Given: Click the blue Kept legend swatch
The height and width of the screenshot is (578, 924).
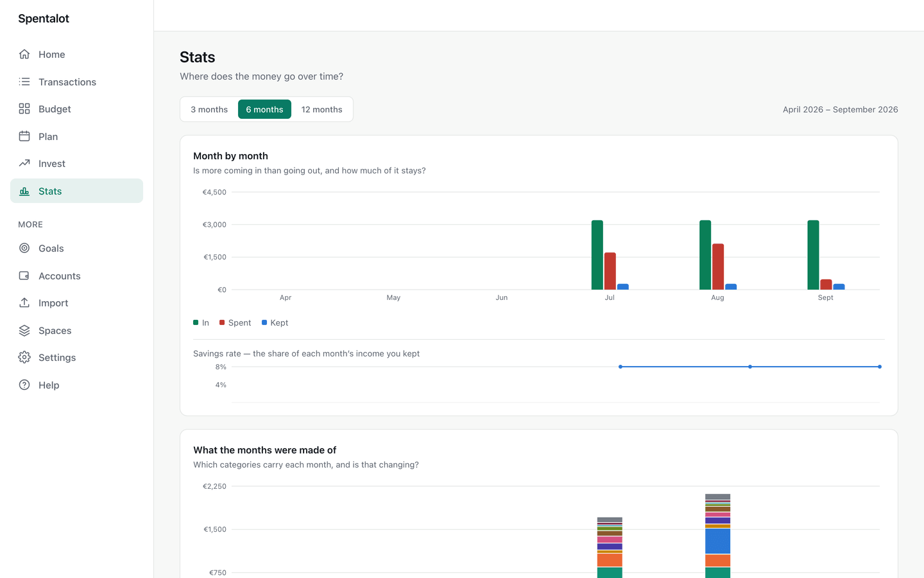Looking at the screenshot, I should 264,322.
